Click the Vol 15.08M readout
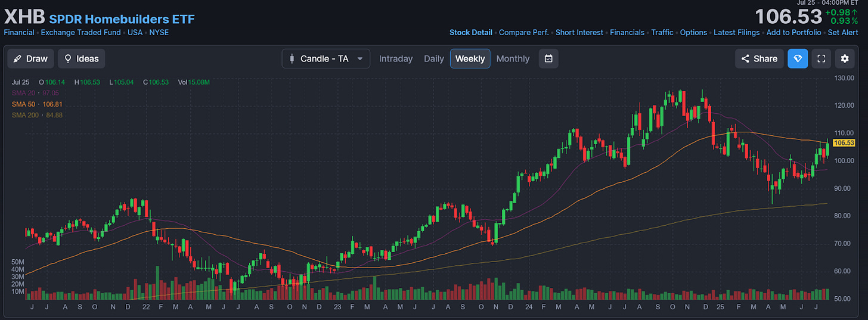 tap(194, 82)
